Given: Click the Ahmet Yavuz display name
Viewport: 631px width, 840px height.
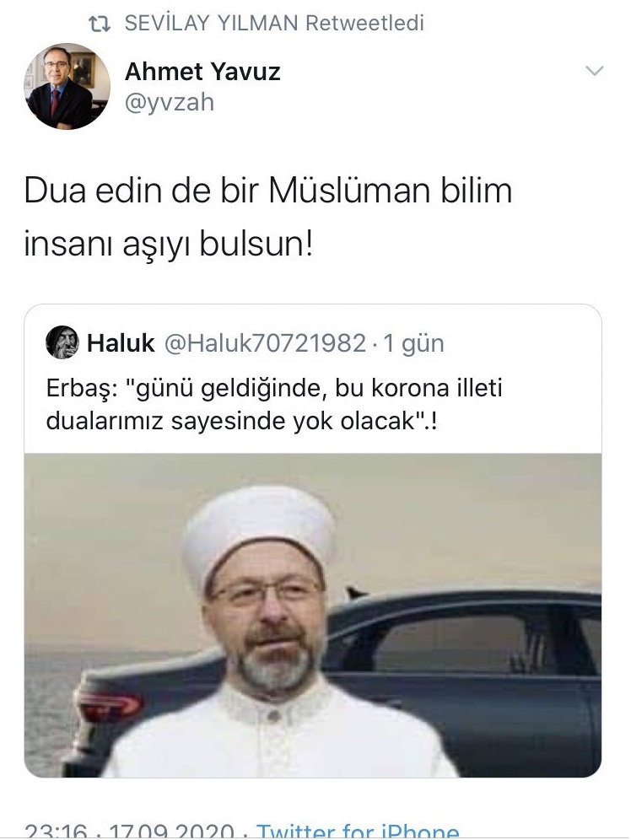Looking at the screenshot, I should click(202, 71).
